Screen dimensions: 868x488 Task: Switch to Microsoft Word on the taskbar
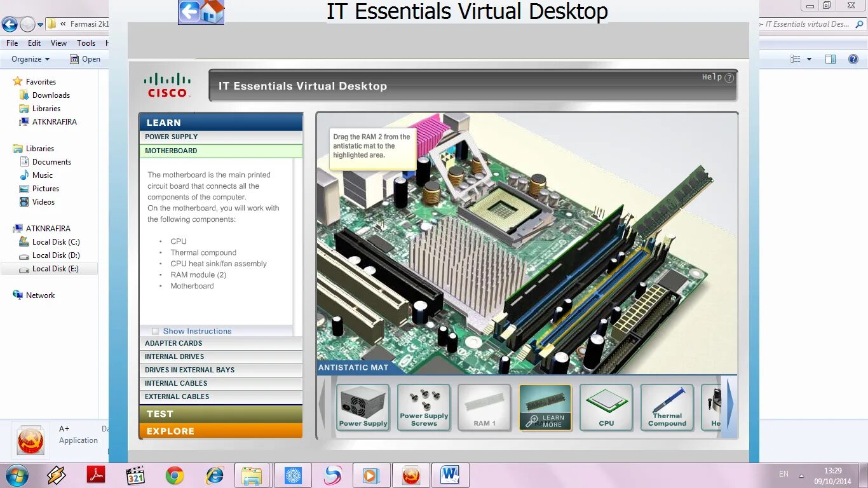450,475
